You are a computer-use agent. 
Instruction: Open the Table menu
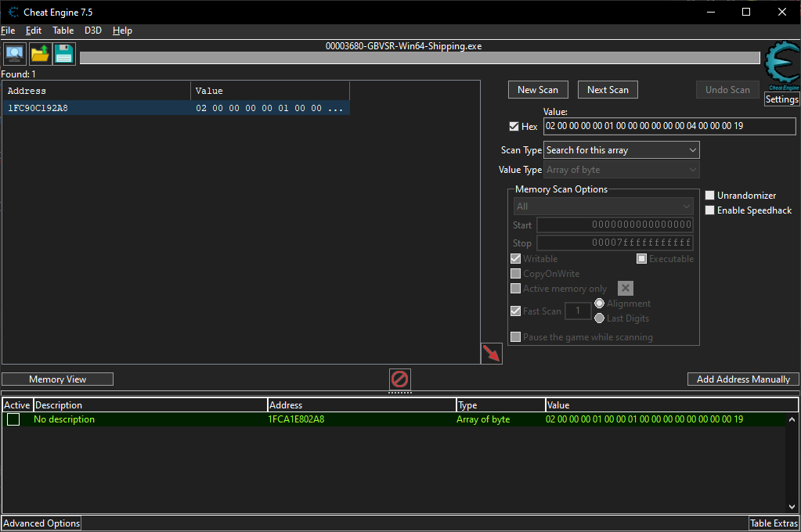pos(63,31)
